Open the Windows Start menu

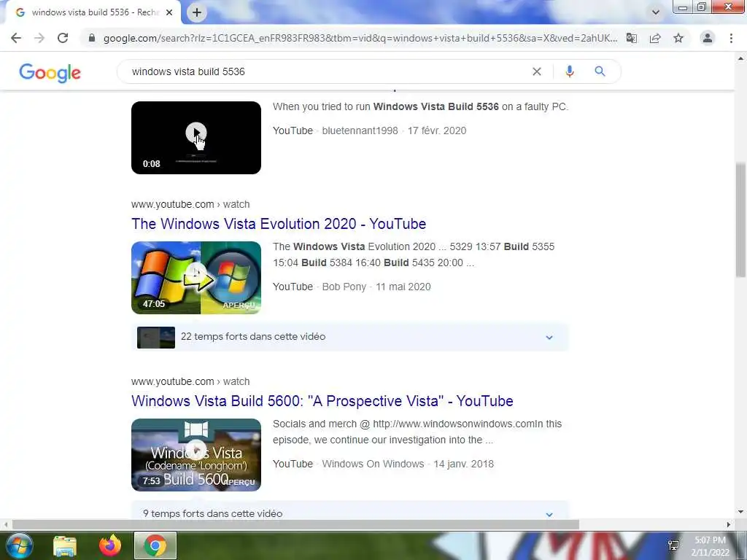[19, 545]
